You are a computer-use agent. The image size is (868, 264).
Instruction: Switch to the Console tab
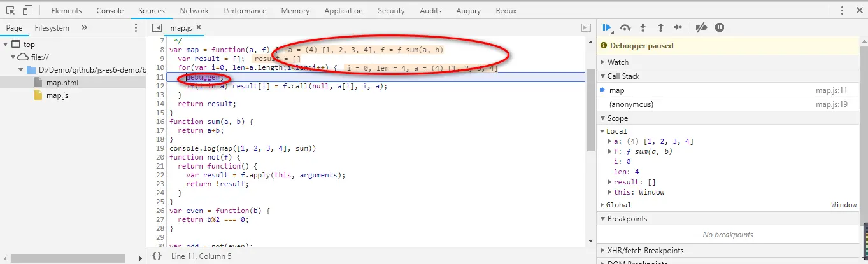110,11
